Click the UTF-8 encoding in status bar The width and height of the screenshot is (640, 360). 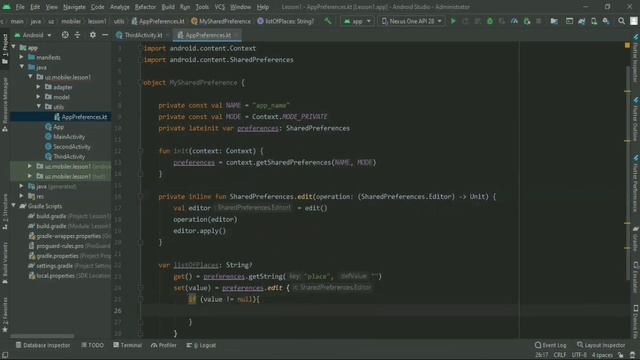[x=579, y=355]
